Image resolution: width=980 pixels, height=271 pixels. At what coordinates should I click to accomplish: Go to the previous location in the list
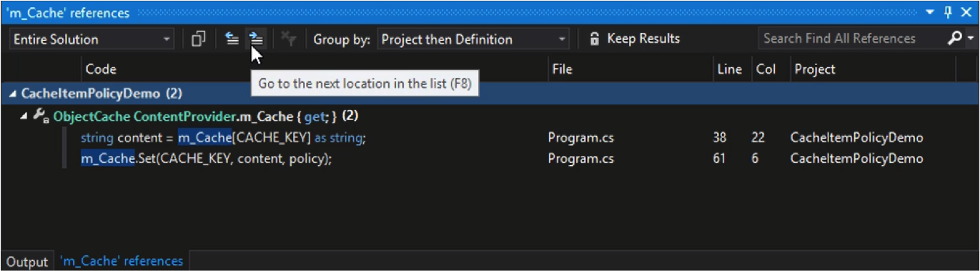pyautogui.click(x=232, y=39)
